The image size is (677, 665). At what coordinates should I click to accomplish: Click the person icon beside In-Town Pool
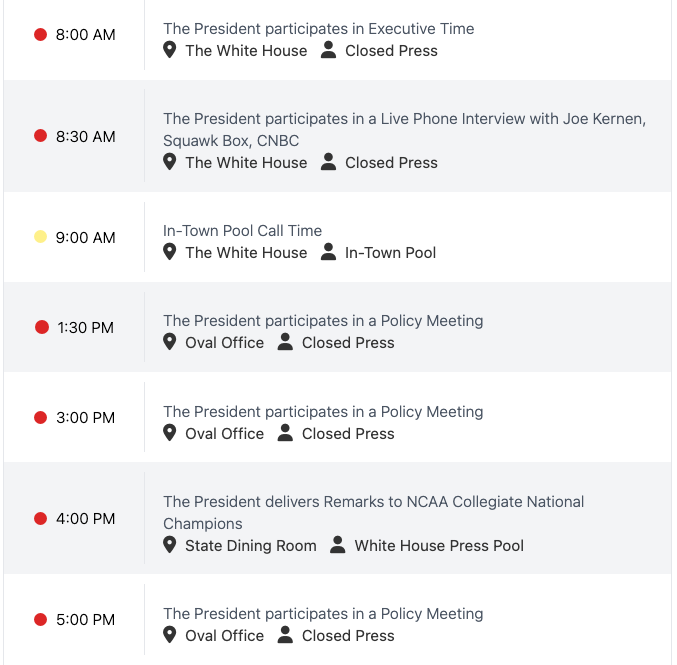point(328,252)
